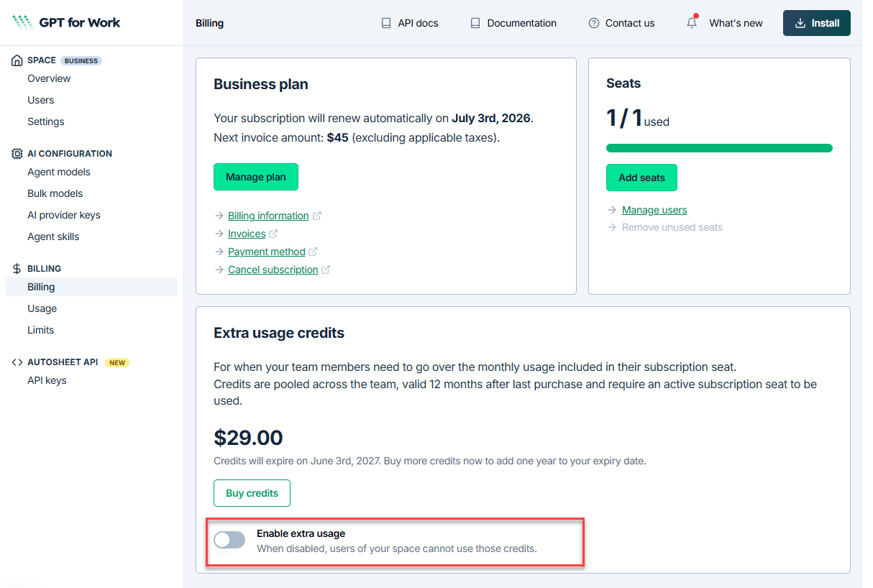Image resolution: width=873 pixels, height=588 pixels.
Task: Open notifications bell icon
Action: (x=692, y=22)
